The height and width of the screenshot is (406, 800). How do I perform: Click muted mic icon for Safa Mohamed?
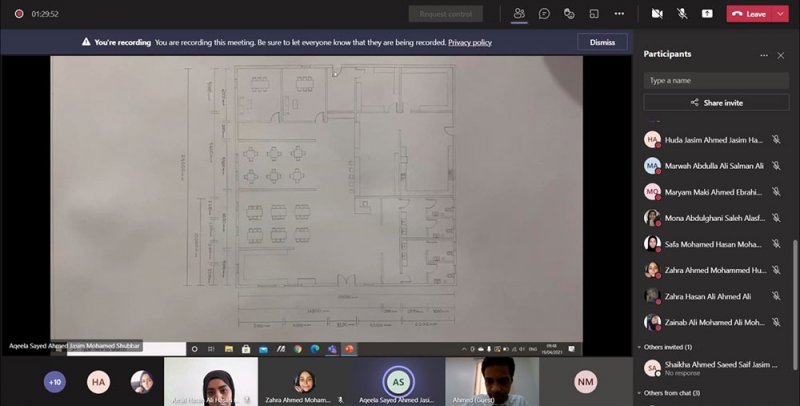776,244
